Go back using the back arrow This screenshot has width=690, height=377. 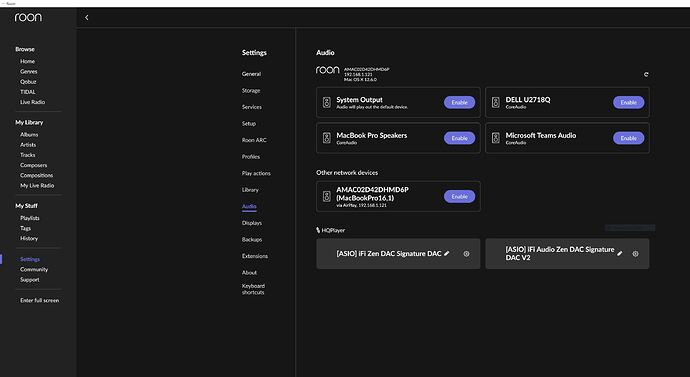[87, 18]
